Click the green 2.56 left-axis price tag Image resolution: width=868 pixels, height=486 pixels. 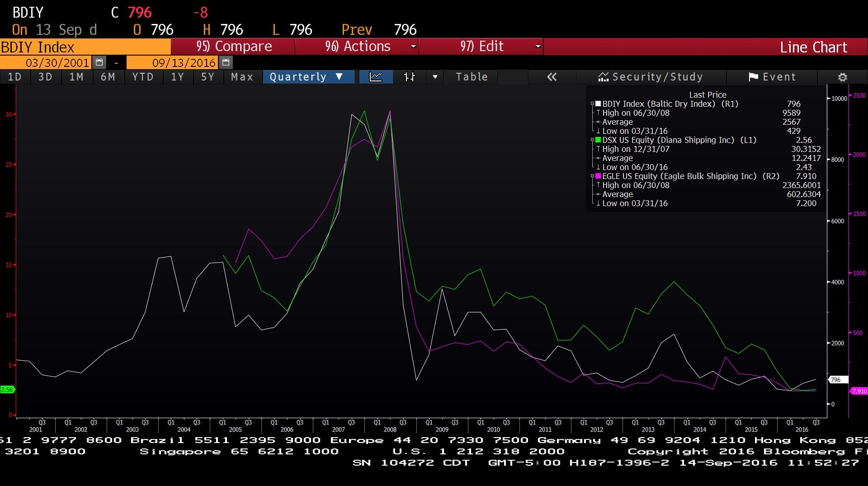click(7, 390)
